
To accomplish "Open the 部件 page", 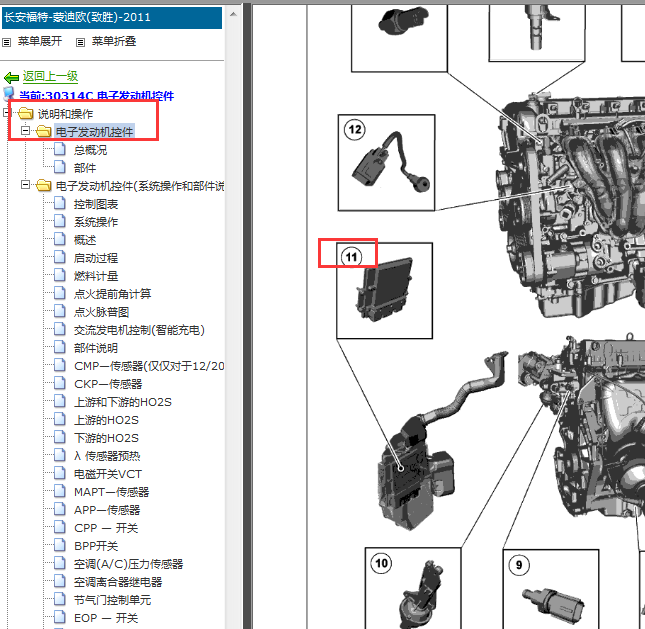I will (85, 168).
